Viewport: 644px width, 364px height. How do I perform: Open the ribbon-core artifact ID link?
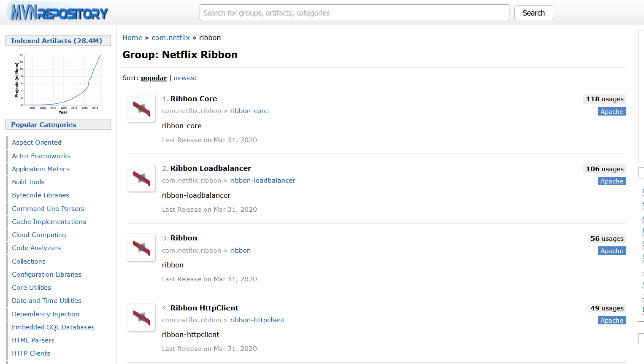[249, 111]
